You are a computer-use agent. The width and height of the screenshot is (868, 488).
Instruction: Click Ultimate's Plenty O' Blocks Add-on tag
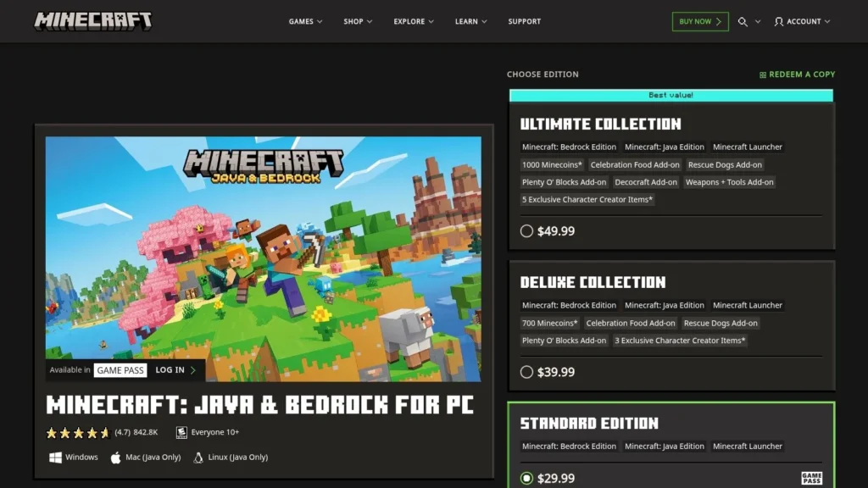click(x=564, y=182)
